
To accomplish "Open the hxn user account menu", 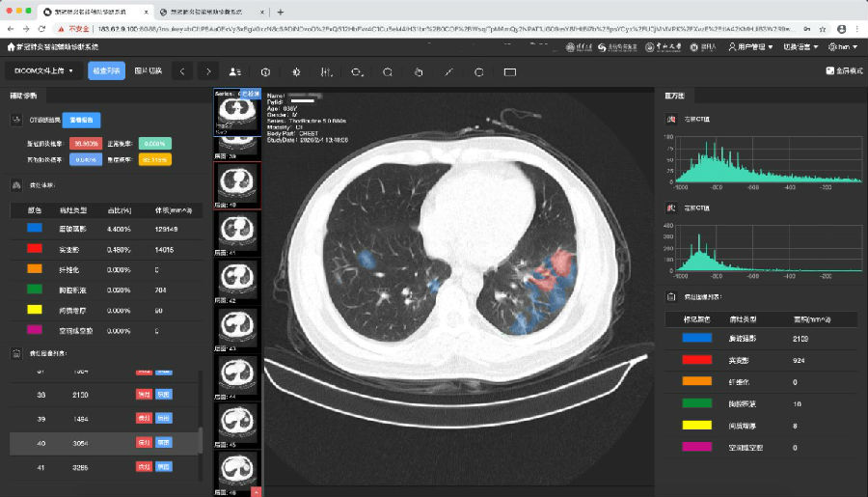I will (845, 46).
